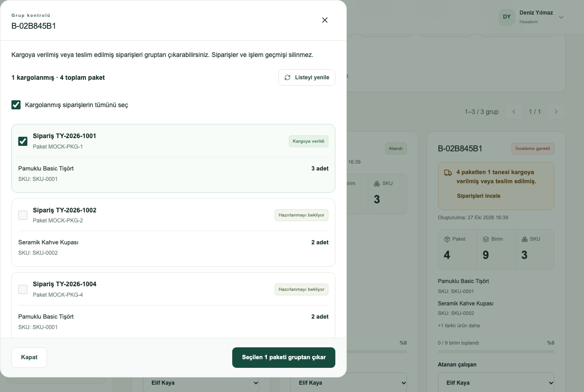
Task: Click the İnceleme gerekli badge
Action: coord(533,149)
